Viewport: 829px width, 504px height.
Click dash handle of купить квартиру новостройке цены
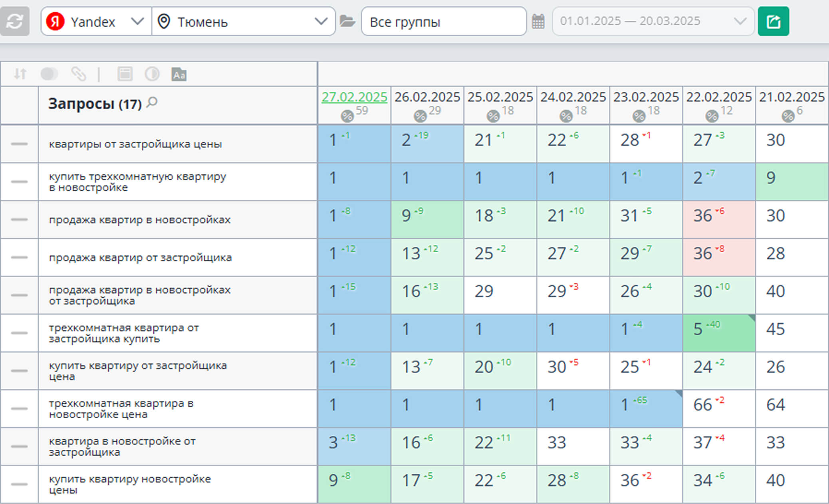(19, 484)
